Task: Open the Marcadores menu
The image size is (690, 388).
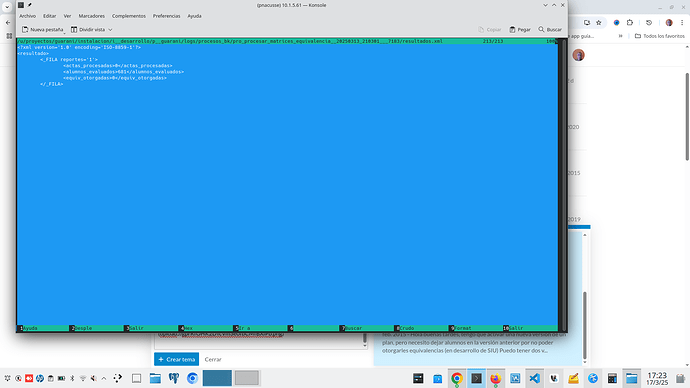Action: click(x=92, y=16)
